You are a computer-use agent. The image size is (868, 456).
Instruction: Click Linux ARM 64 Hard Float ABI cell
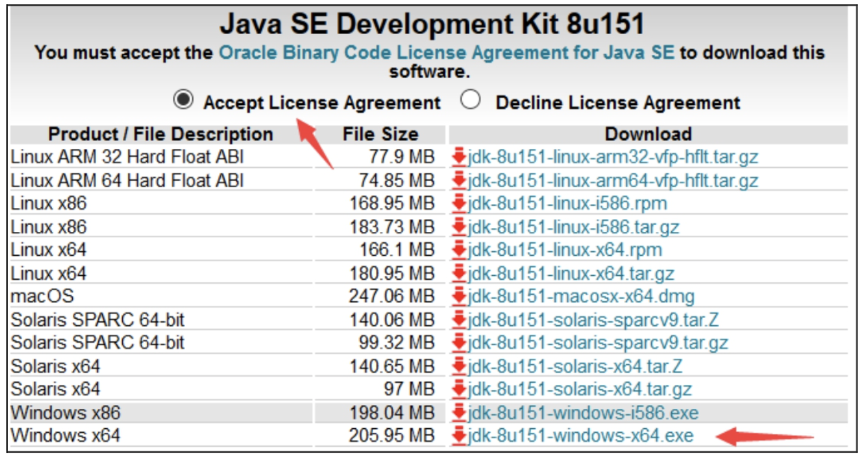[161, 180]
